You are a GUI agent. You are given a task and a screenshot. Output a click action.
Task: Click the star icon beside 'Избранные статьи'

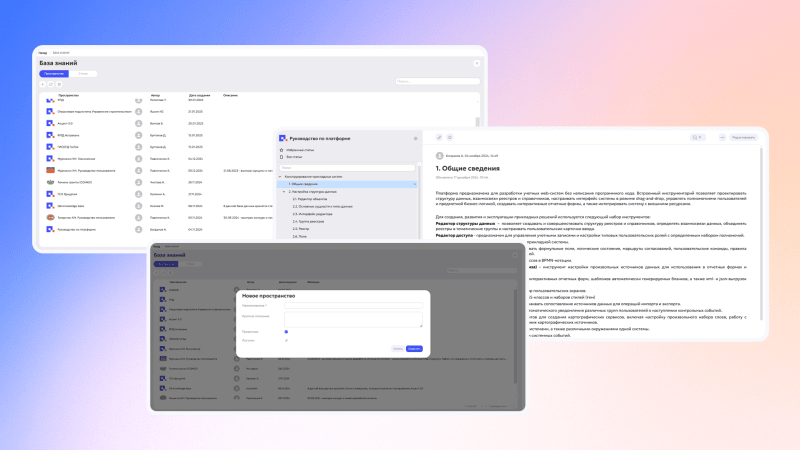(x=283, y=150)
